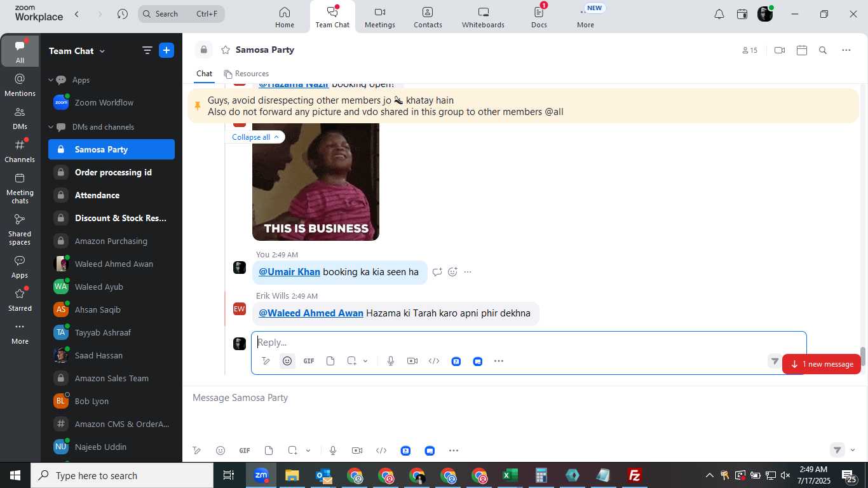The height and width of the screenshot is (488, 868).
Task: Schedule a meeting from the channel header
Action: tap(802, 50)
